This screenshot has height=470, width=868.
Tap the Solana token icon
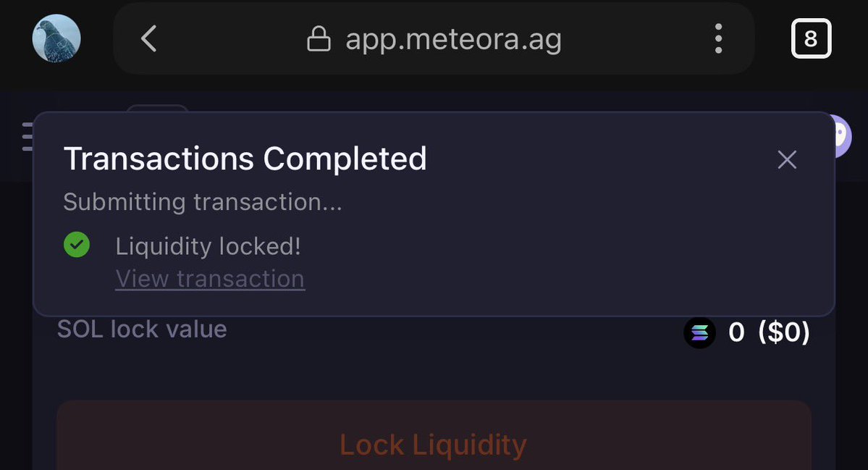700,333
